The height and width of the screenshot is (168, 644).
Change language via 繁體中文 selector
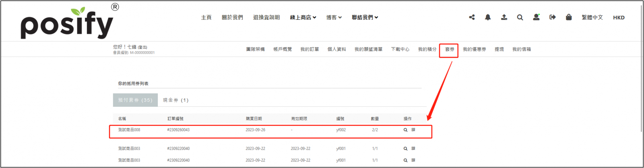pyautogui.click(x=592, y=17)
